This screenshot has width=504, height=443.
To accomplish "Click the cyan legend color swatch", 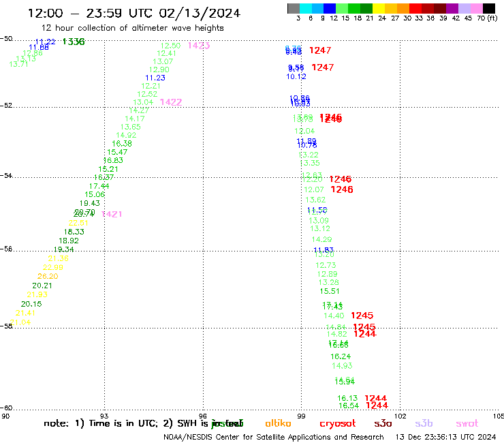I will [306, 8].
